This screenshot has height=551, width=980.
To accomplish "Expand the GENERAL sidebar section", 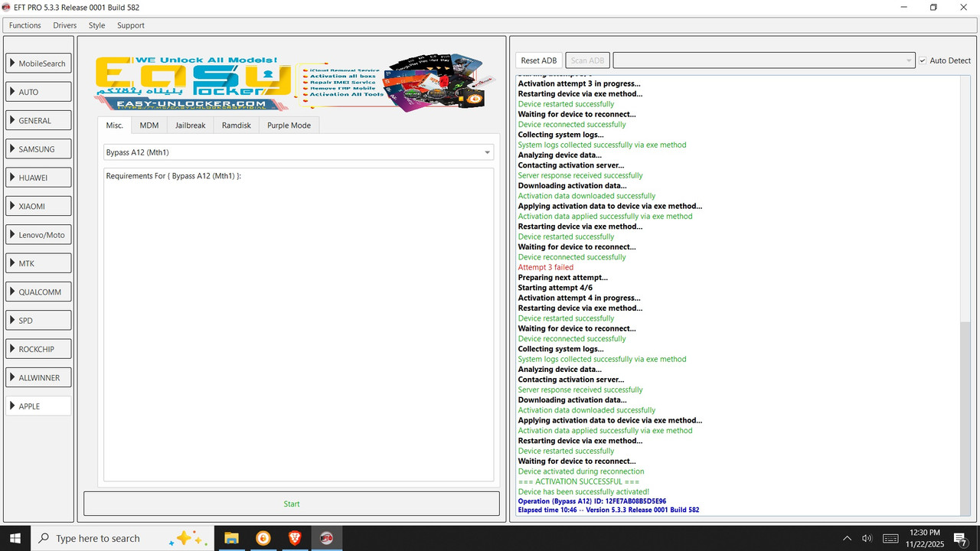I will (x=39, y=120).
